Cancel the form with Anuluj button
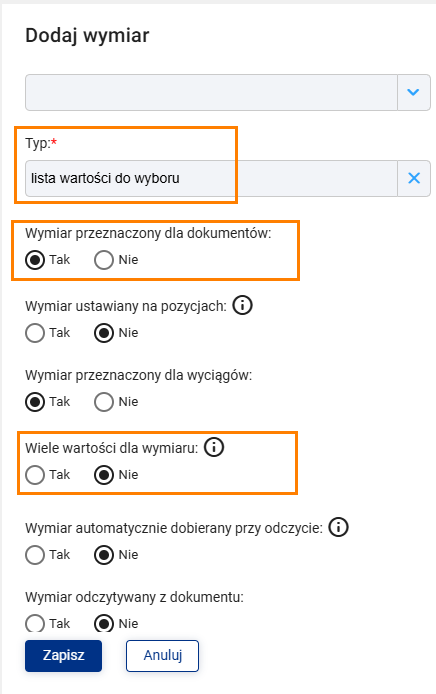The image size is (436, 694). click(162, 655)
